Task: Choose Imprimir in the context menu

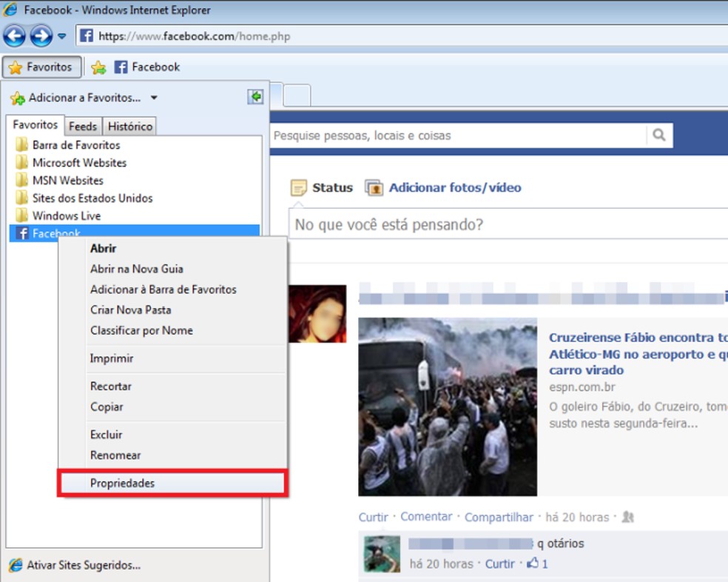Action: tap(172, 358)
